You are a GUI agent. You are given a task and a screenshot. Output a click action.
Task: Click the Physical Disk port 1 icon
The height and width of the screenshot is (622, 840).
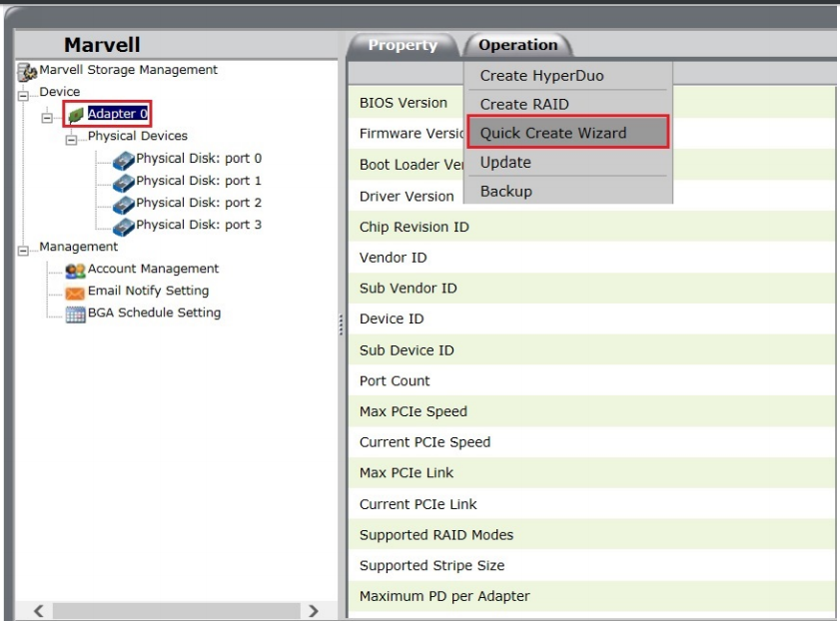coord(123,182)
